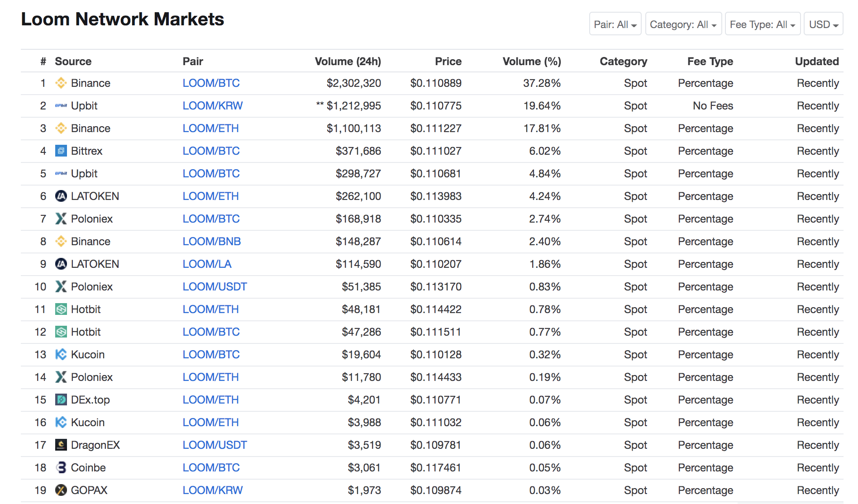Open LOOM/BTC pair link on Bittrex row
The image size is (858, 504).
[x=211, y=151]
